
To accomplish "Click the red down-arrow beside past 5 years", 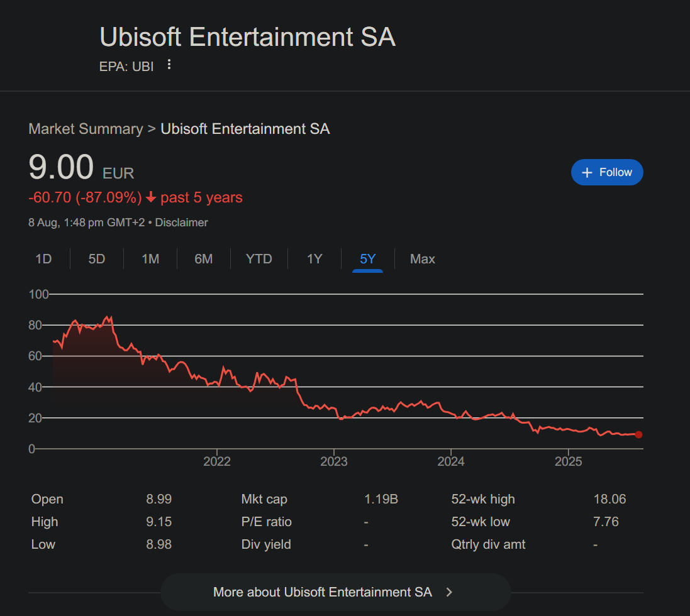I will pos(151,197).
